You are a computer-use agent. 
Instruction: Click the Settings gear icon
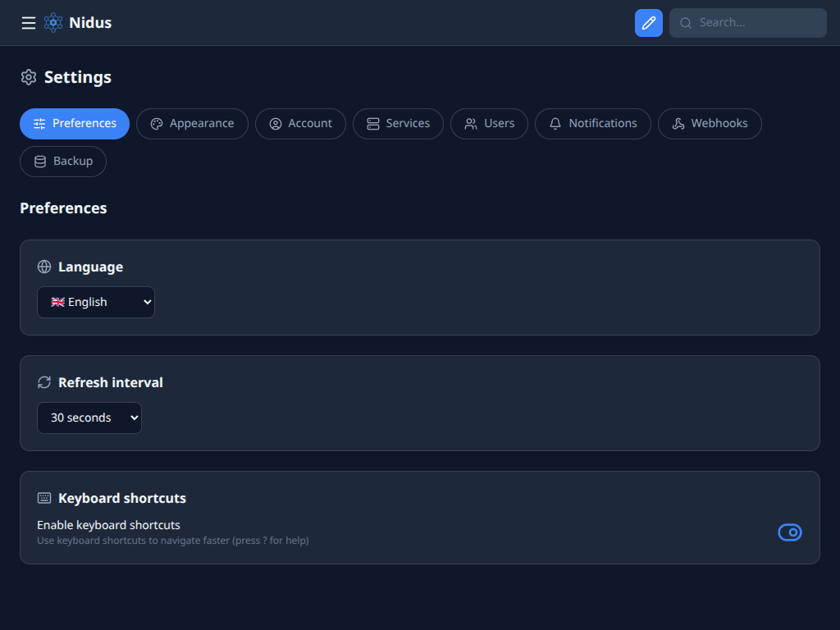[x=29, y=77]
